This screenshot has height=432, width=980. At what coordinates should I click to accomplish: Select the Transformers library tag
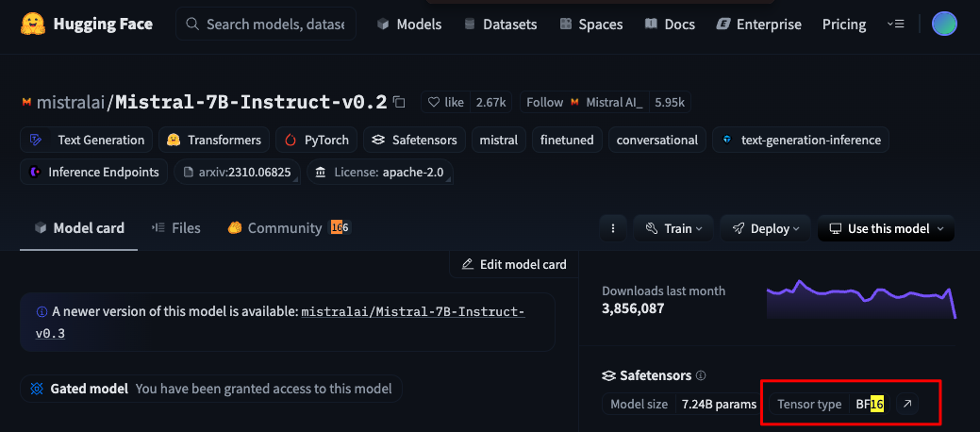click(x=214, y=140)
